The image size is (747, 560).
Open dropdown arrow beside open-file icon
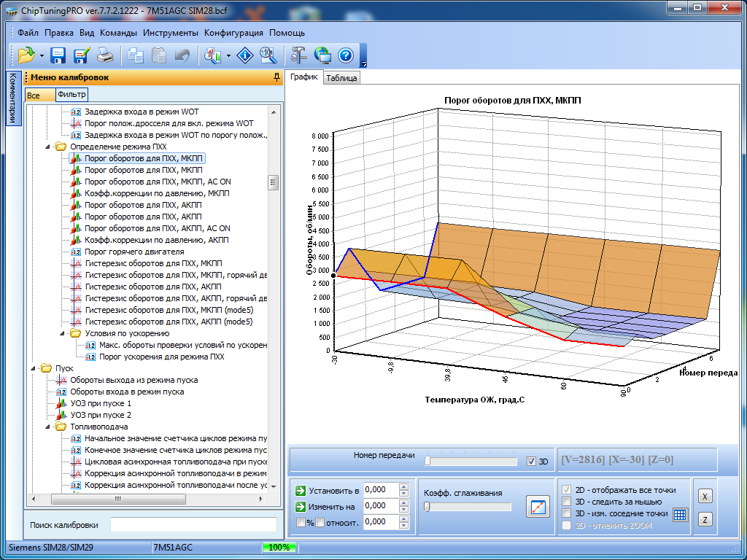click(42, 55)
